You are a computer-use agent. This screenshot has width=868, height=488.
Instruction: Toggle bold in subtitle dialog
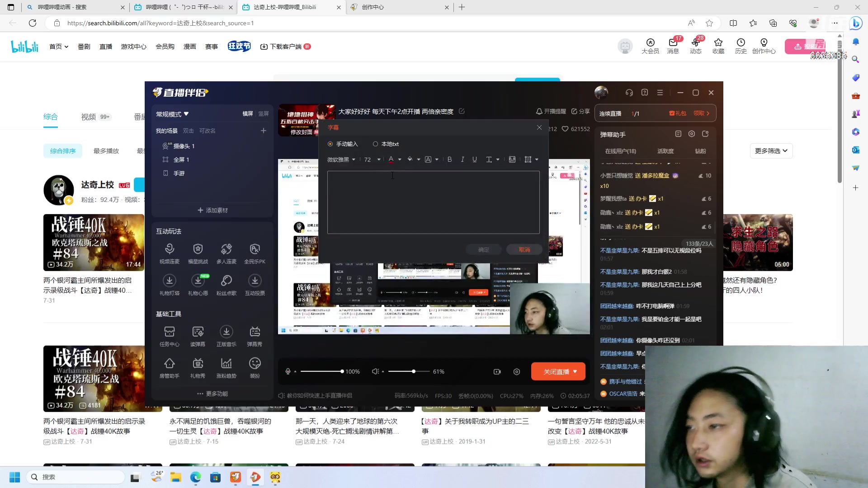pyautogui.click(x=449, y=159)
